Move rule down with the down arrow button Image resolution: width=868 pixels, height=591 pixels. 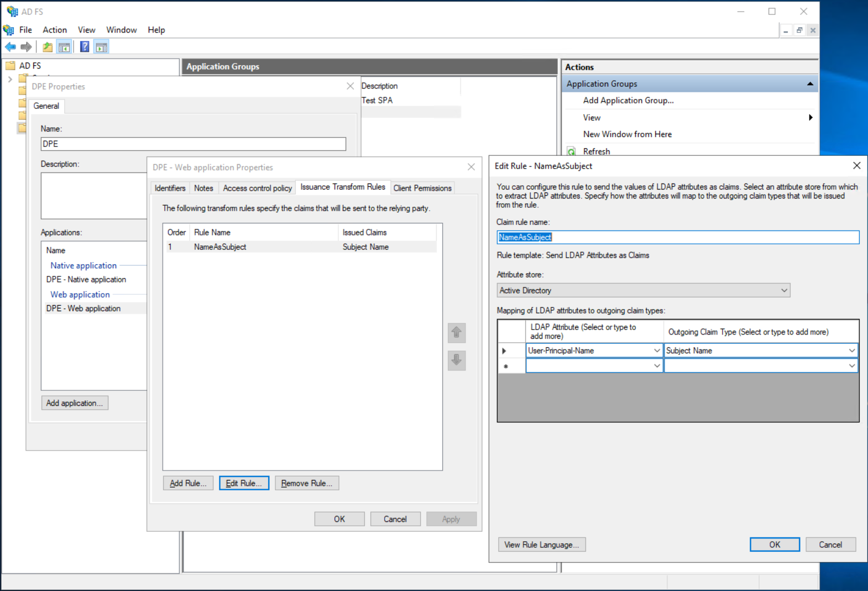[456, 360]
